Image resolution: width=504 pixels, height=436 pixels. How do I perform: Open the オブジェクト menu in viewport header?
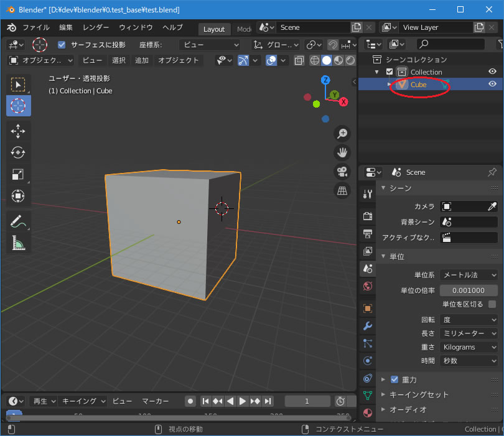point(179,60)
